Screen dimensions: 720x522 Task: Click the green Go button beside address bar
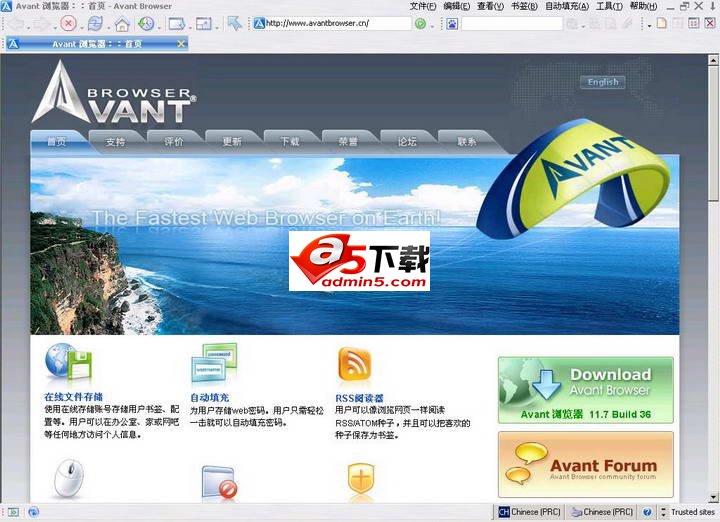420,23
